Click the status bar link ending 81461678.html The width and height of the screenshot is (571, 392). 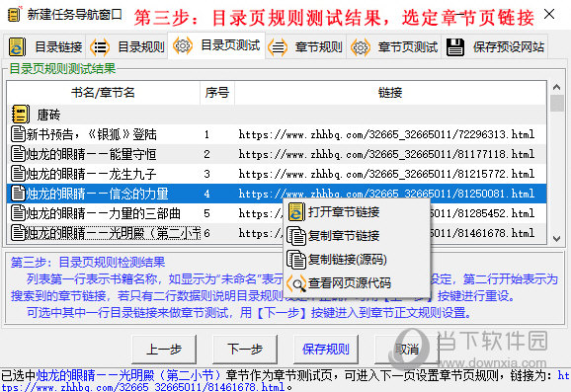pos(142,386)
